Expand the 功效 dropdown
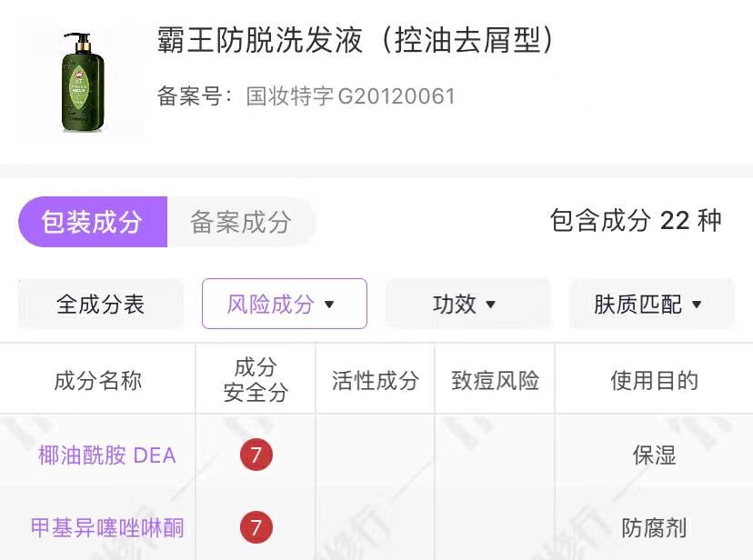Viewport: 753px width, 560px height. coord(467,304)
